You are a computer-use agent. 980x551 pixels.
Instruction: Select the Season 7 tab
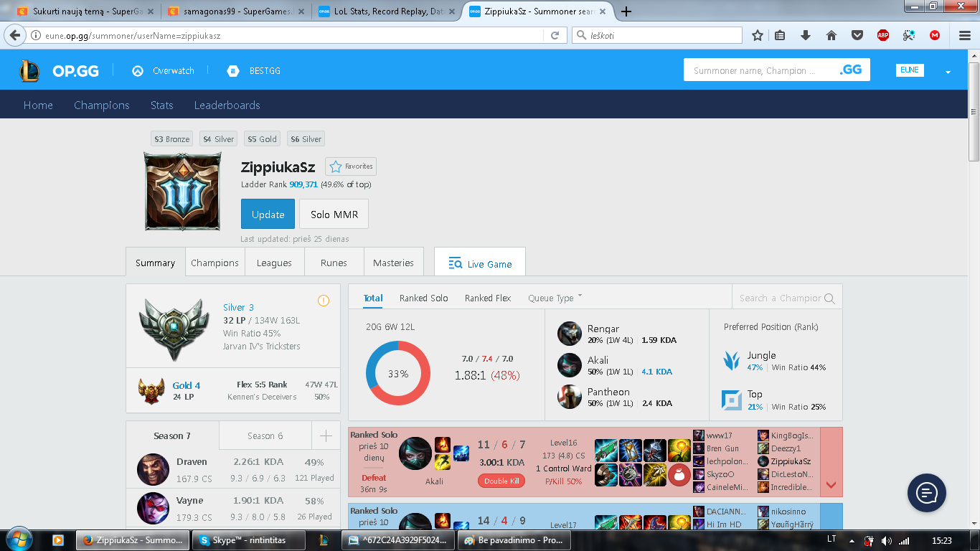pyautogui.click(x=172, y=435)
